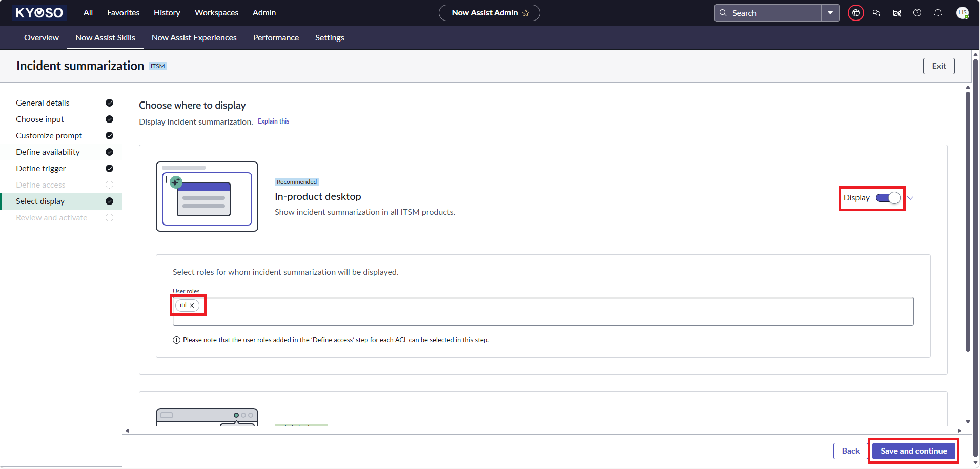Select the Select display step
The width and height of the screenshot is (980, 469).
(62, 201)
